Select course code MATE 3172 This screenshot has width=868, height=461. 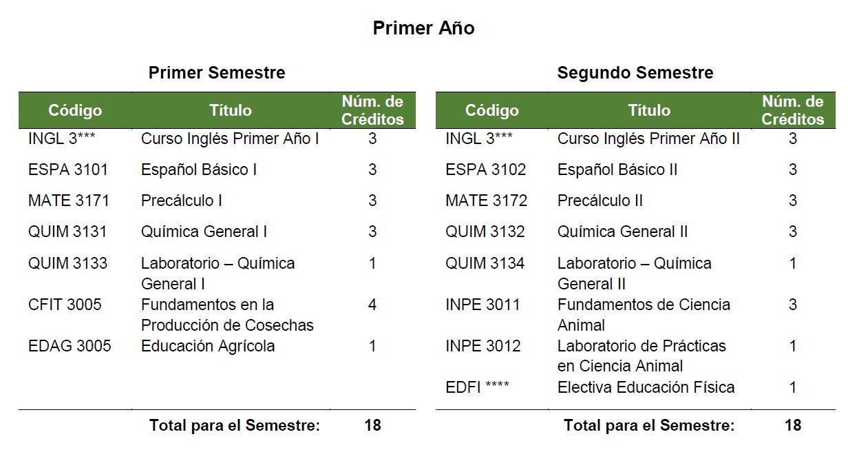486,201
